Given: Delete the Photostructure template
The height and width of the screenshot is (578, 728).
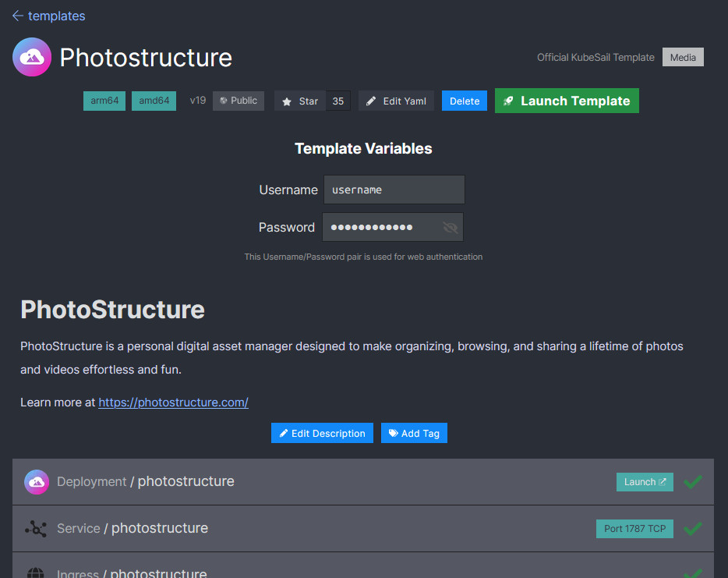Looking at the screenshot, I should [x=465, y=101].
